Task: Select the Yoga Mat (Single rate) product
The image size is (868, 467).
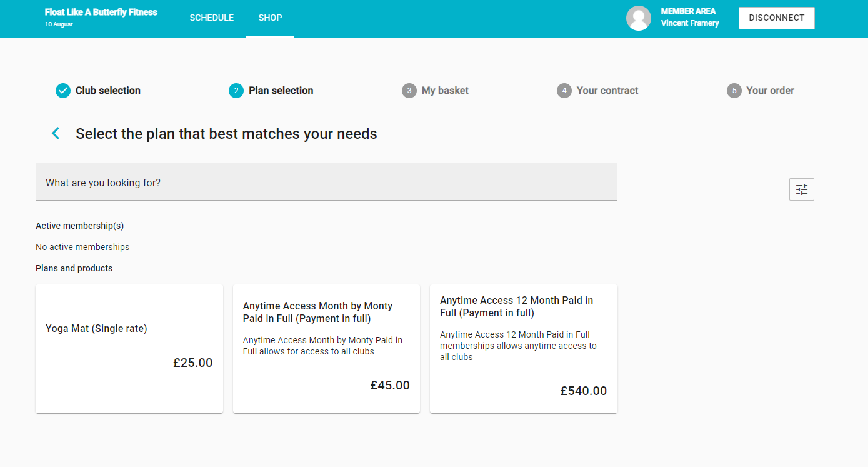Action: point(129,348)
